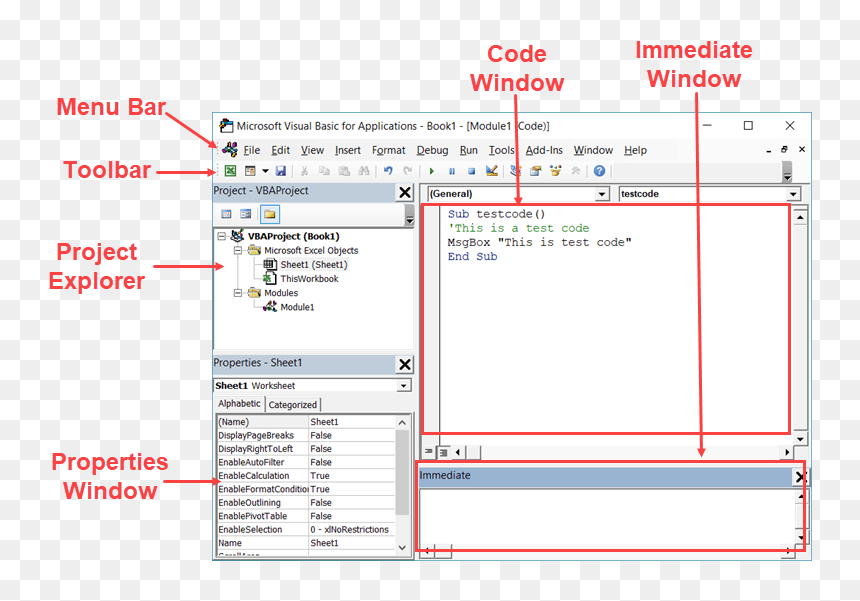Screen dimensions: 860x601
Task: Close the Immediate window pane
Action: point(800,477)
